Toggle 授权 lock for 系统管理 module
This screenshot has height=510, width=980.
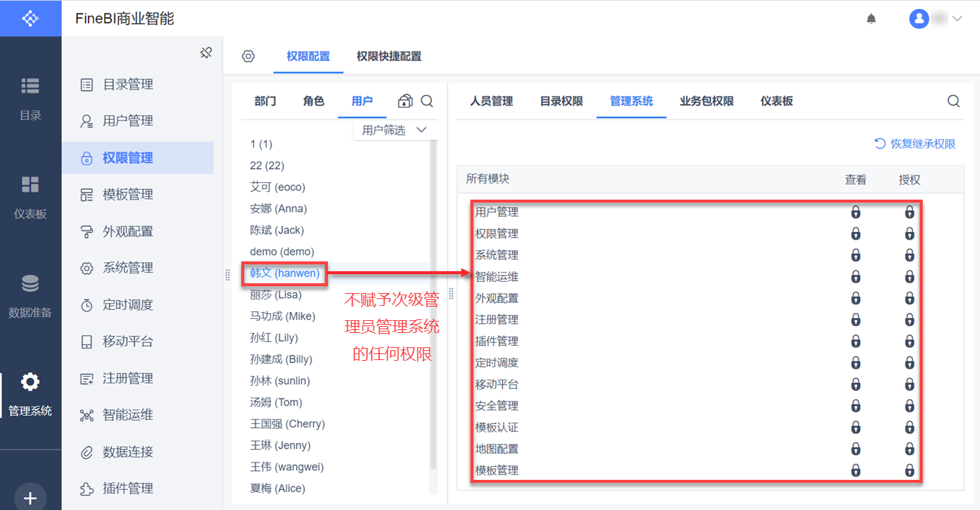coord(909,255)
